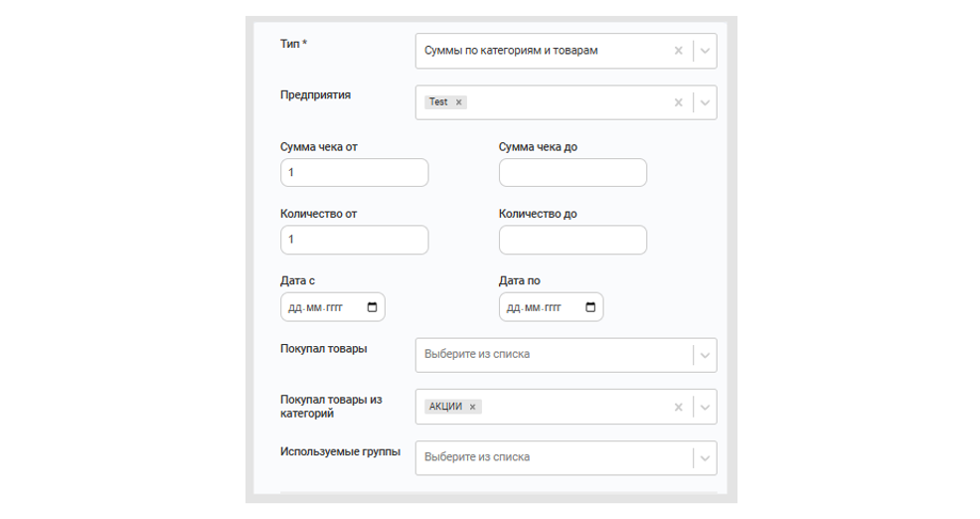Screen dimensions: 980x519
Task: Clear all Покупал товары из категорий values
Action: click(x=678, y=407)
